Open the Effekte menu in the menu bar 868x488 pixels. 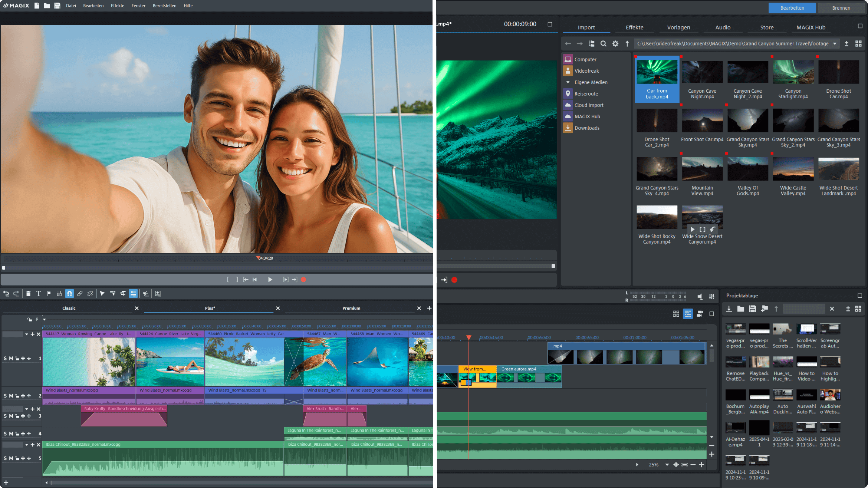[x=117, y=6]
